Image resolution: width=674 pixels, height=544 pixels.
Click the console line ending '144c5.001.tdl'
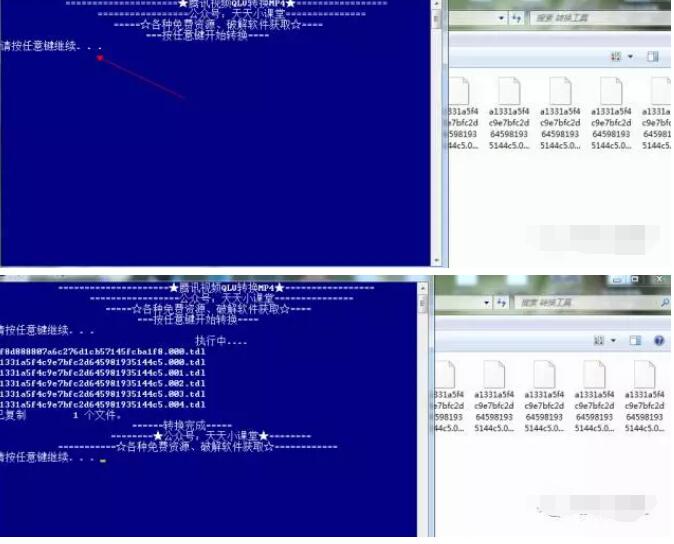point(102,373)
